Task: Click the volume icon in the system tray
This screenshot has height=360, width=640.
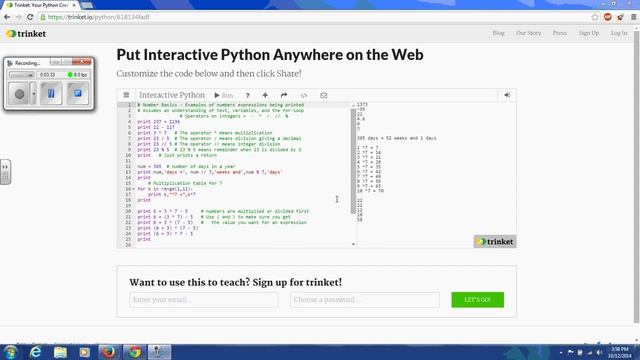Action: [599, 352]
